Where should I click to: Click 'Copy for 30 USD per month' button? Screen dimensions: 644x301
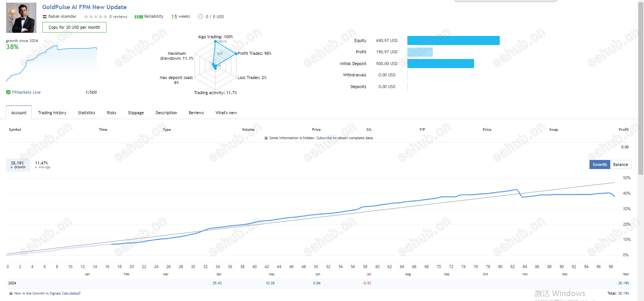[74, 27]
